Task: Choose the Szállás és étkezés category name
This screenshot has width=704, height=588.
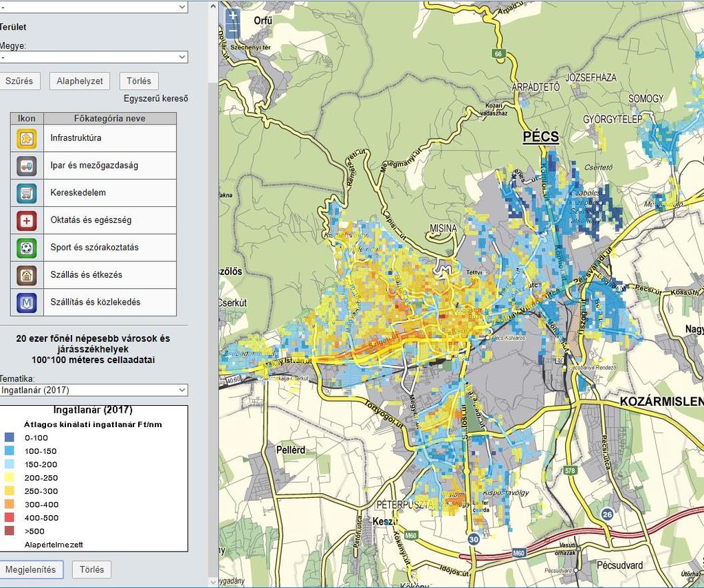Action: pyautogui.click(x=86, y=275)
